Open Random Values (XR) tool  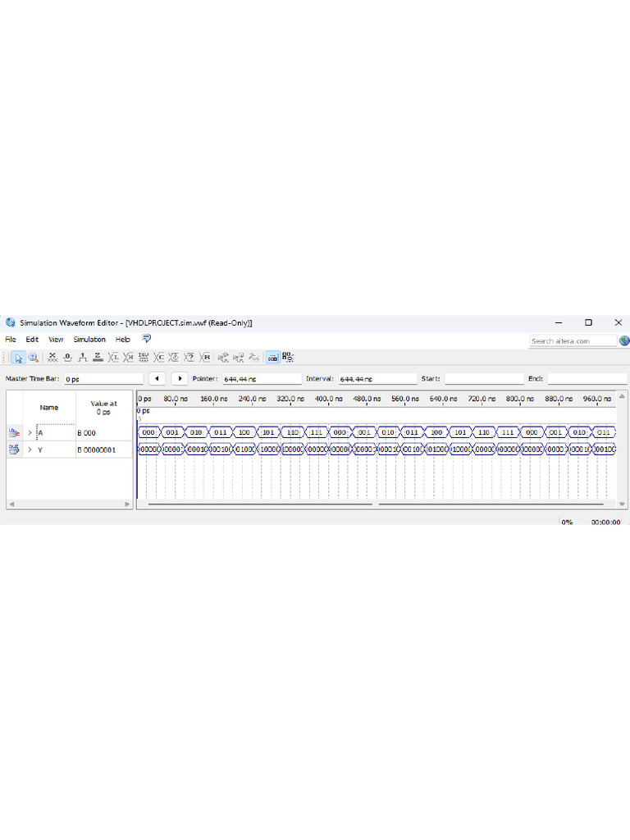(x=204, y=358)
